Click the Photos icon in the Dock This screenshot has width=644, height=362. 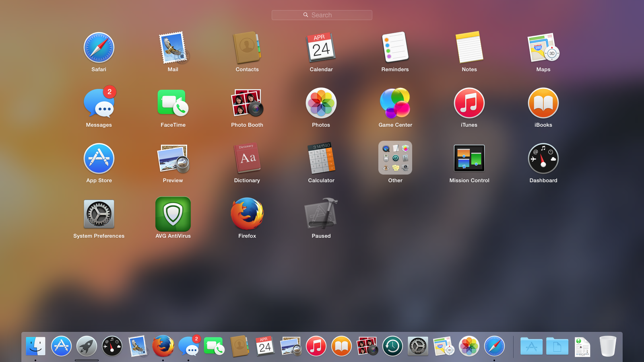[469, 346]
